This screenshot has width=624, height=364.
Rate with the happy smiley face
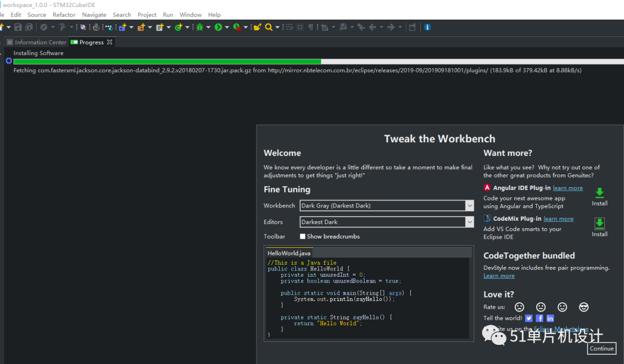[562, 307]
